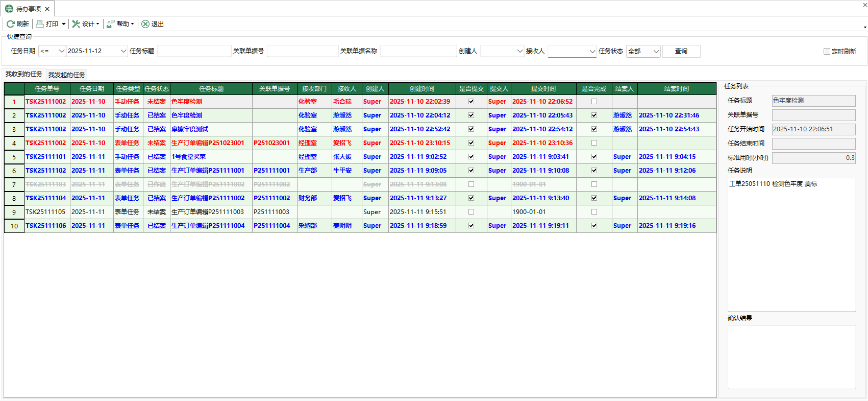Close the 待办事项 tab with X

pyautogui.click(x=47, y=9)
